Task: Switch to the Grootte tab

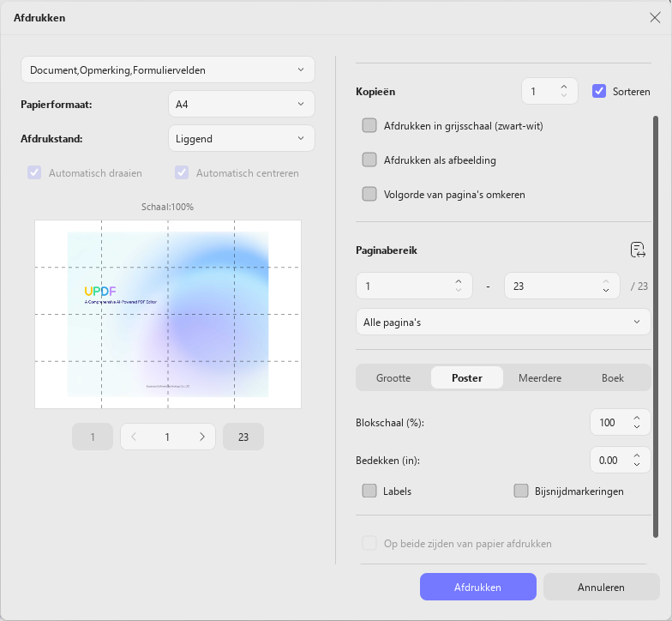Action: tap(393, 377)
